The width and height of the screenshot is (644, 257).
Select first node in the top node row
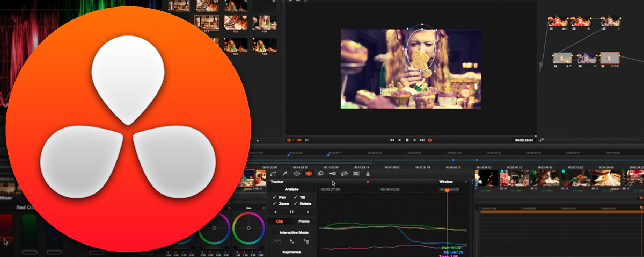[x=559, y=21]
